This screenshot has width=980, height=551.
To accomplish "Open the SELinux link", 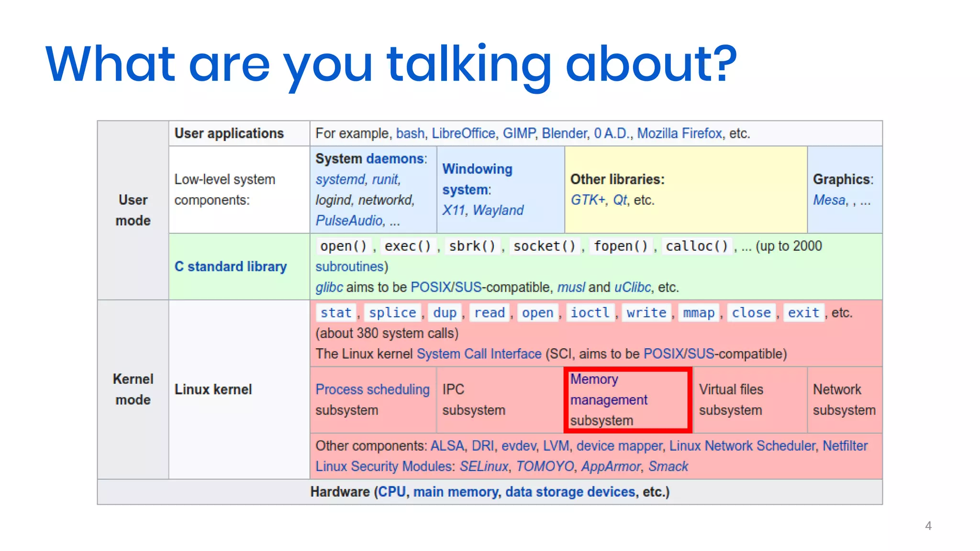I will coord(484,466).
